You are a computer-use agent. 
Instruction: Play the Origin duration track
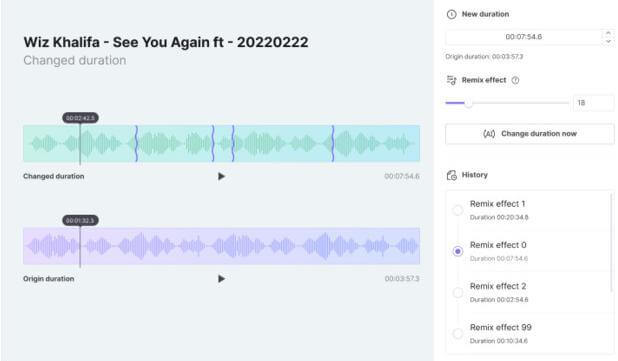click(222, 279)
